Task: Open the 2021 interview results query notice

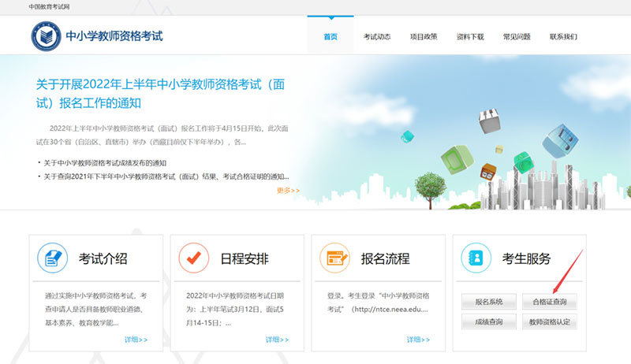Action: tap(166, 176)
